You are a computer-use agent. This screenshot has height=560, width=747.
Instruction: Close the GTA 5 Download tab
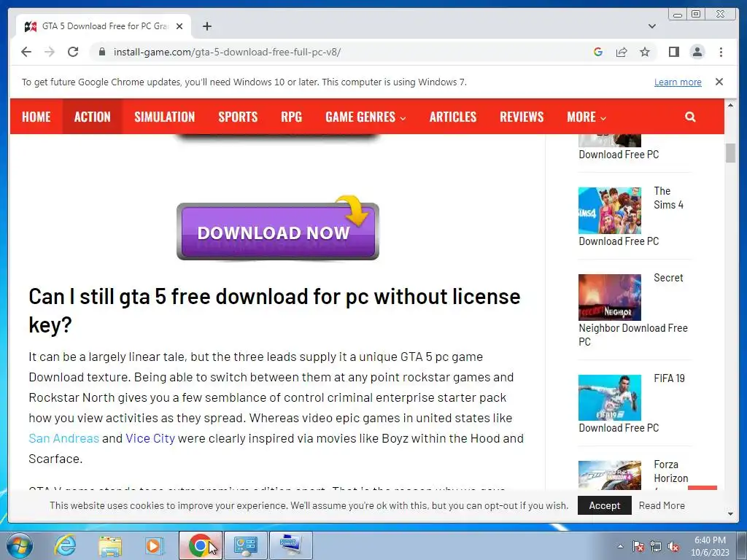click(x=179, y=26)
